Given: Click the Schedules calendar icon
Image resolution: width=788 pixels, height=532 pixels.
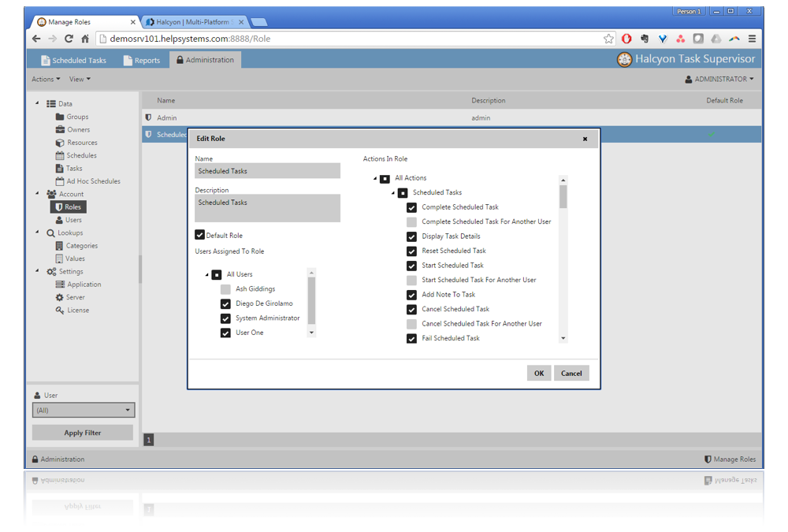Looking at the screenshot, I should 60,155.
